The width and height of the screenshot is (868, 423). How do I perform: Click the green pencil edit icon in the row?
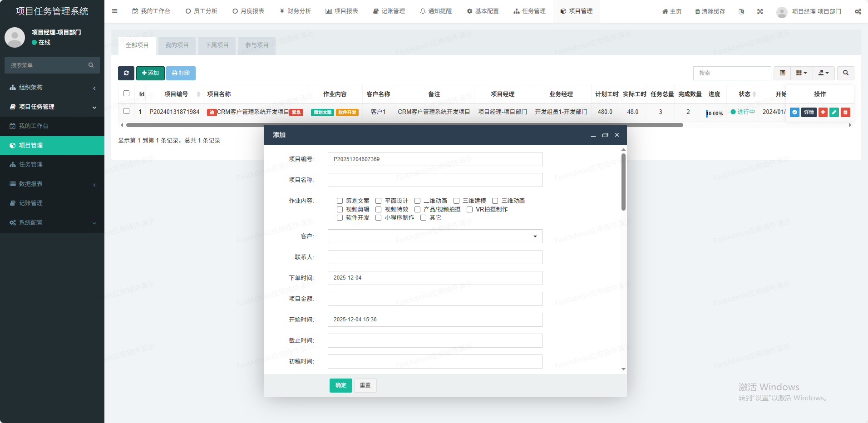[x=834, y=112]
